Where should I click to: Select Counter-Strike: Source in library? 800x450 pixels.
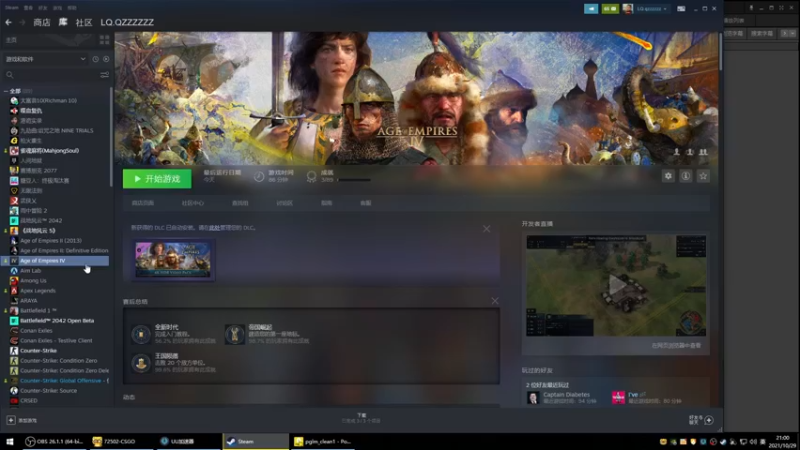pos(48,391)
